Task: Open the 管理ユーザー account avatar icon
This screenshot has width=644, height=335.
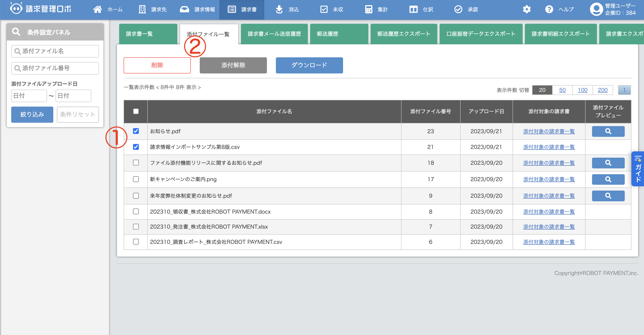Action: coord(596,9)
